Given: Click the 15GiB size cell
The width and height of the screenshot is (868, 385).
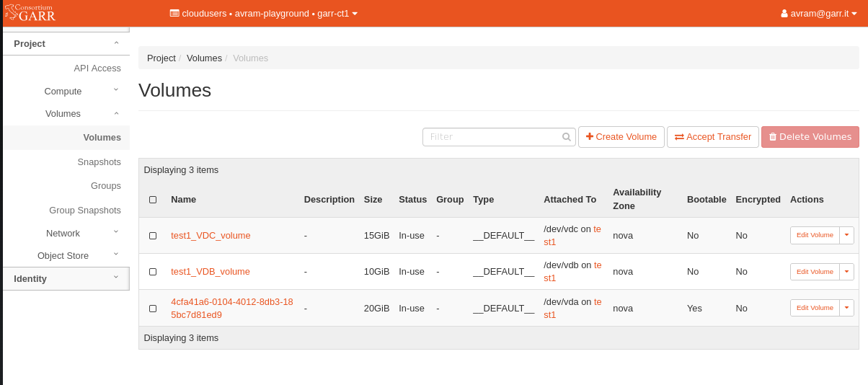Looking at the screenshot, I should coord(376,236).
